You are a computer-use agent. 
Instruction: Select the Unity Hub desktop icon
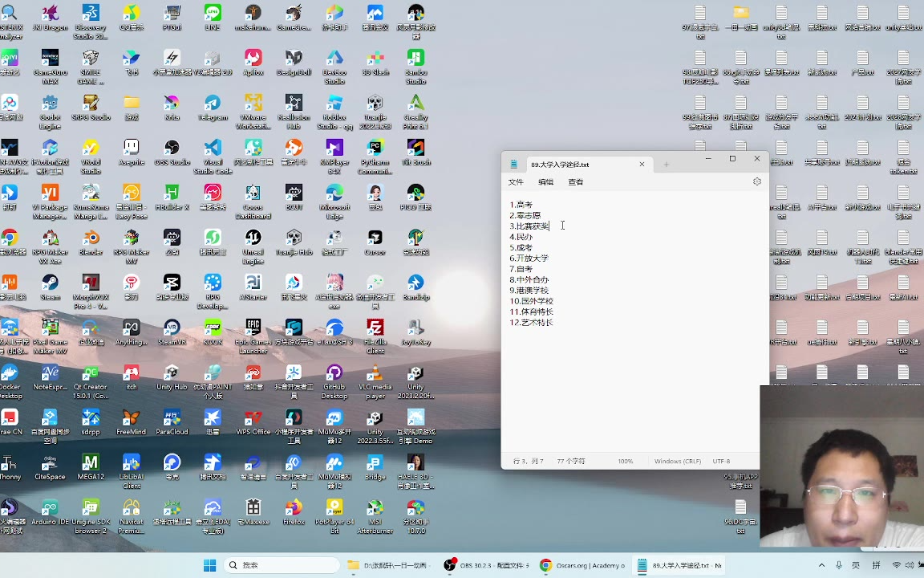[172, 377]
